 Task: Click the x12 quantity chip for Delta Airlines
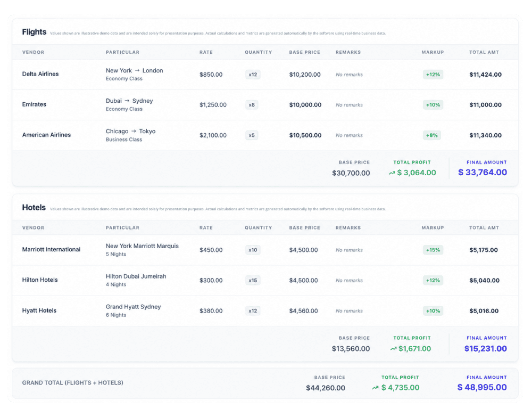click(x=253, y=75)
